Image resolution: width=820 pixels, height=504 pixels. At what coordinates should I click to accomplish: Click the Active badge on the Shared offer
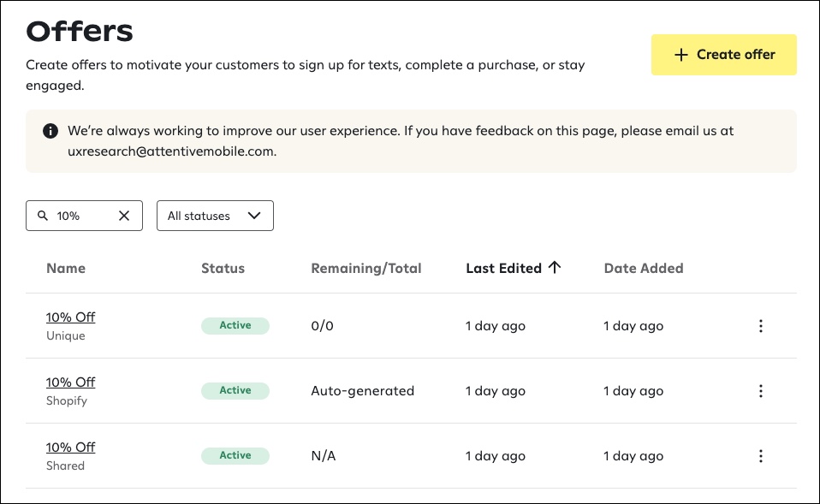coord(235,455)
